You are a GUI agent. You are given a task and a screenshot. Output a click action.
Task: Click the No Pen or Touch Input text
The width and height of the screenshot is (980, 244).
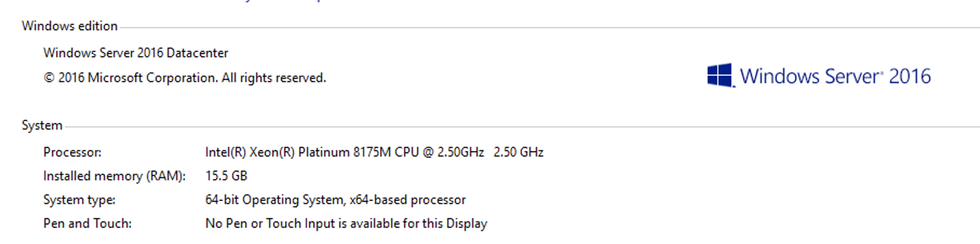(346, 223)
